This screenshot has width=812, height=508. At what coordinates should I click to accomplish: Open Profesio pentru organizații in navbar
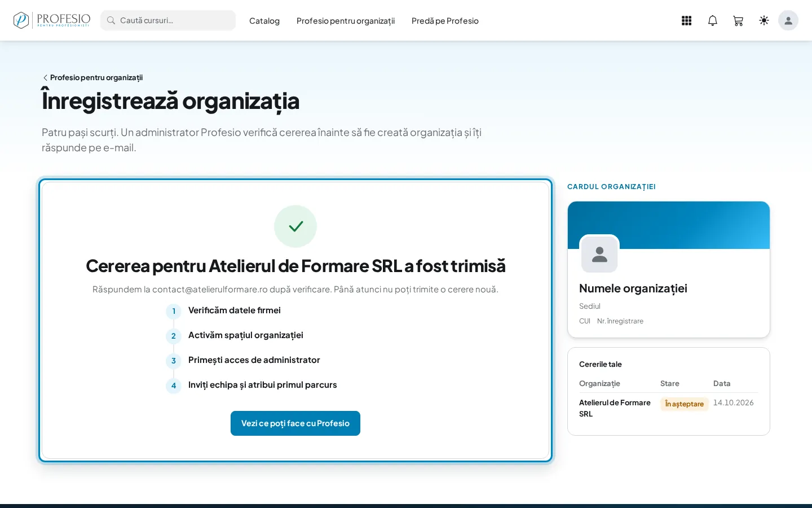pyautogui.click(x=346, y=21)
